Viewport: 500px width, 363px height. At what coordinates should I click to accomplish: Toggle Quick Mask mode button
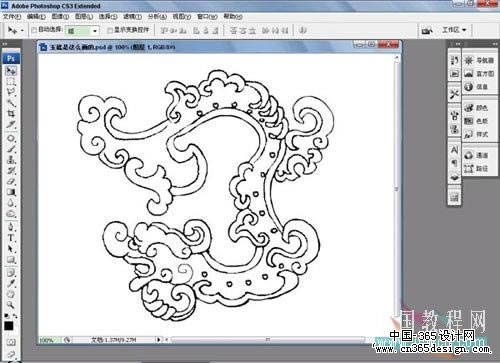(11, 342)
